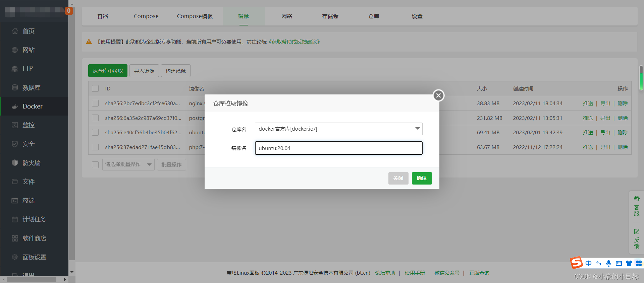Check the row sha256:37edad271fae45db83
Viewport: 644px width, 283px height.
95,147
